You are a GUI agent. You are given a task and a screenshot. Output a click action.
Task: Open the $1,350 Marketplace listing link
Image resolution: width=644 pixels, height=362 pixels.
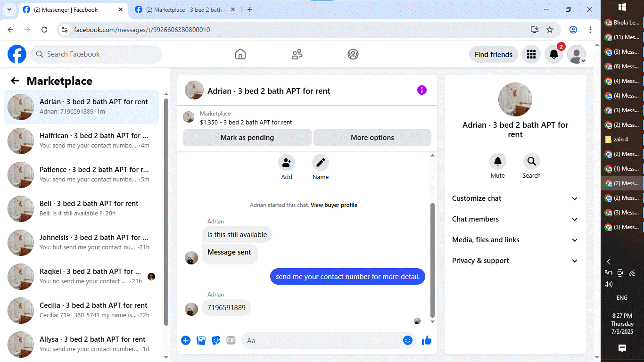point(246,122)
